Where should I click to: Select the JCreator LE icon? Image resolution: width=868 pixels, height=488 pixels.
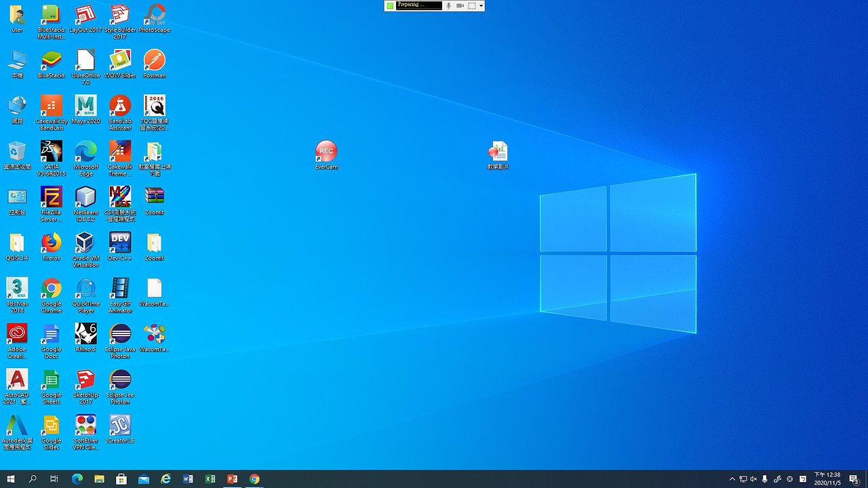(120, 429)
